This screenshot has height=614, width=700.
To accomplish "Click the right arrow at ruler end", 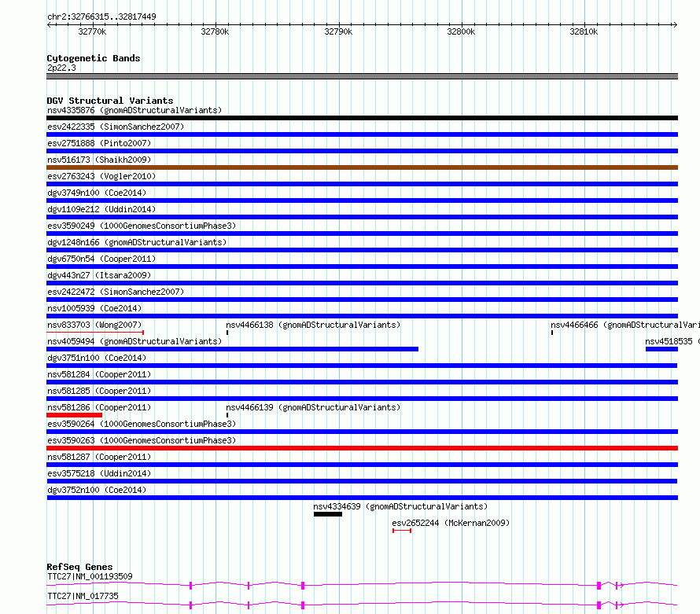I will [675, 24].
